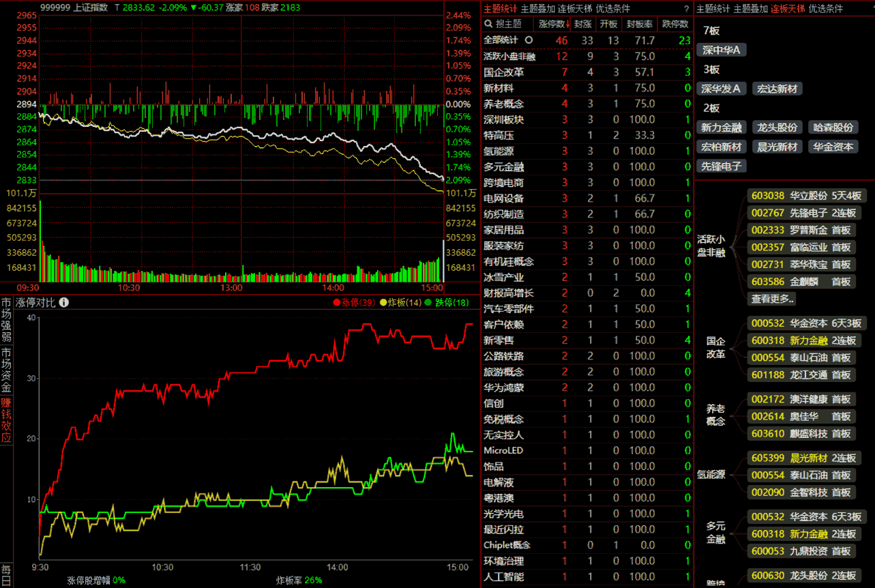The height and width of the screenshot is (588, 875).
Task: Click the T marker beside 上证指数
Action: point(117,8)
